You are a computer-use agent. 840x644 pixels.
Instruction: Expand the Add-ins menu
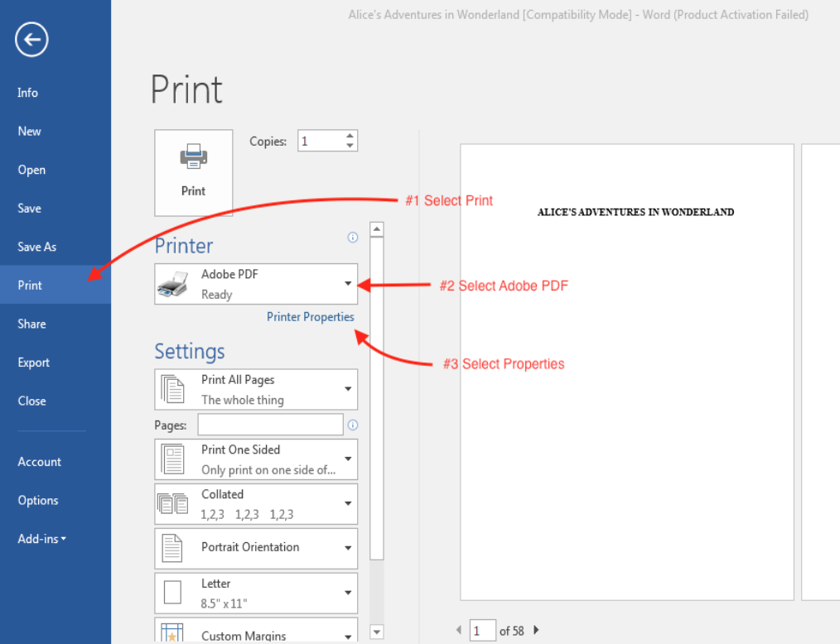click(41, 539)
